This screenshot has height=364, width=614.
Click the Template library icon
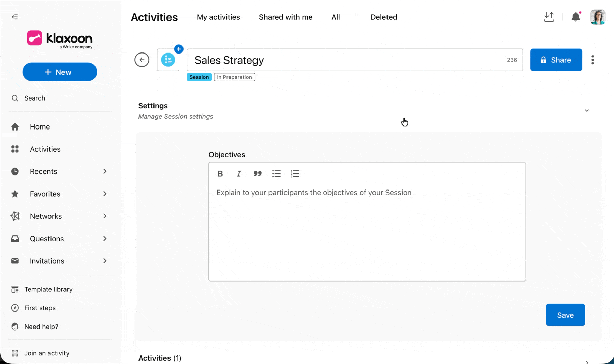pyautogui.click(x=15, y=289)
